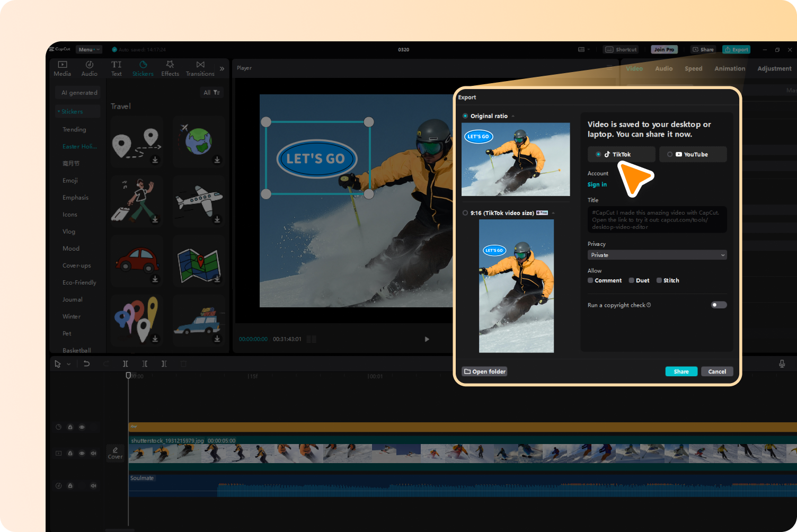Open the Audio library panel
This screenshot has width=797, height=532.
89,68
